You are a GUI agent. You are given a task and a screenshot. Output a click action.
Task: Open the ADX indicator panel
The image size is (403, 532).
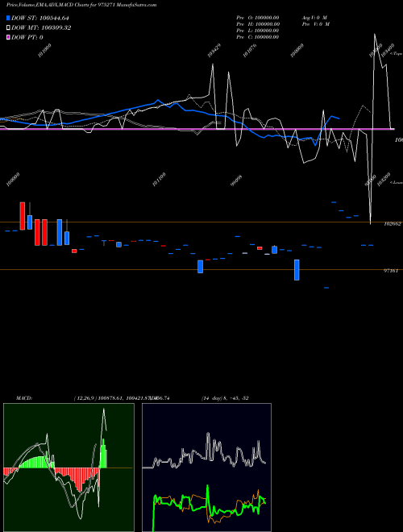pyautogui.click(x=206, y=468)
